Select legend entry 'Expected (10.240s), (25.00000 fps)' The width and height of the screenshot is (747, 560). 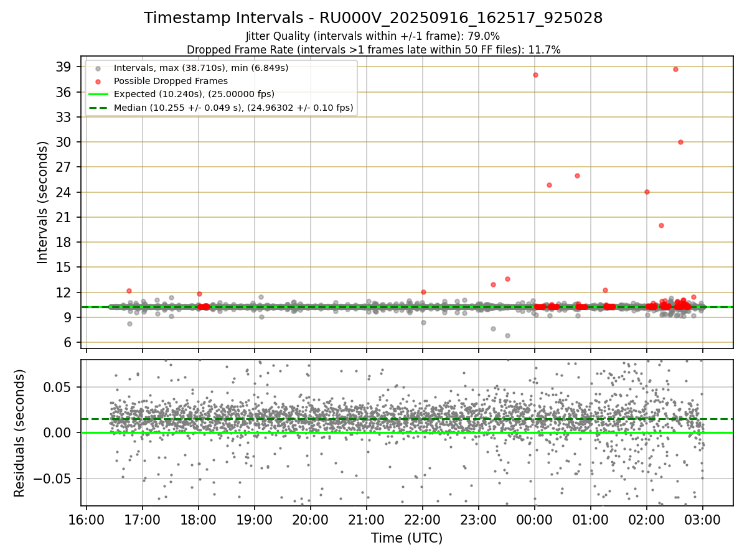pyautogui.click(x=194, y=94)
